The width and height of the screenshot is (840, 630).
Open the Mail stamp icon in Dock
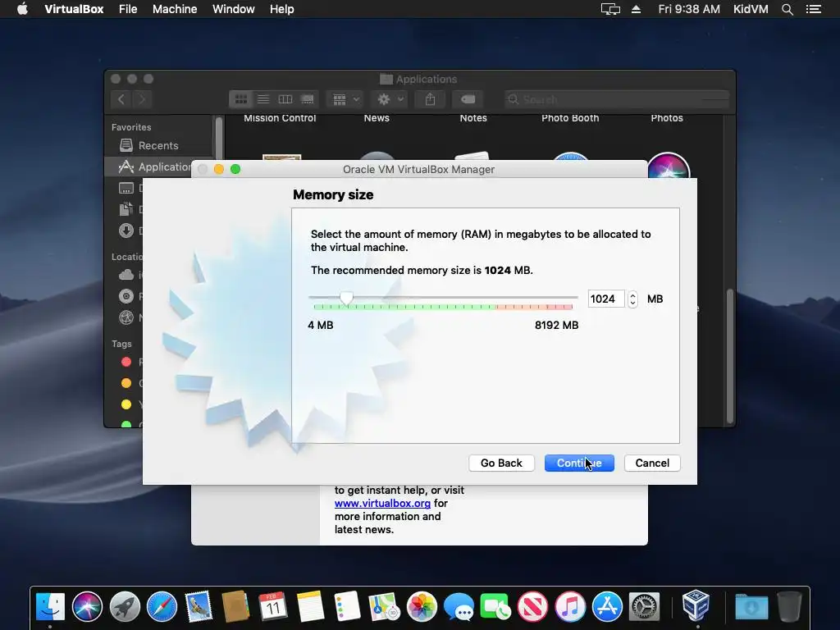[199, 607]
